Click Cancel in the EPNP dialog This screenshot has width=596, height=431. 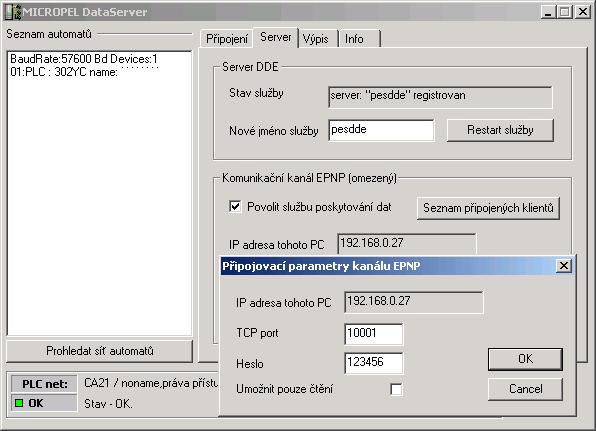point(525,389)
